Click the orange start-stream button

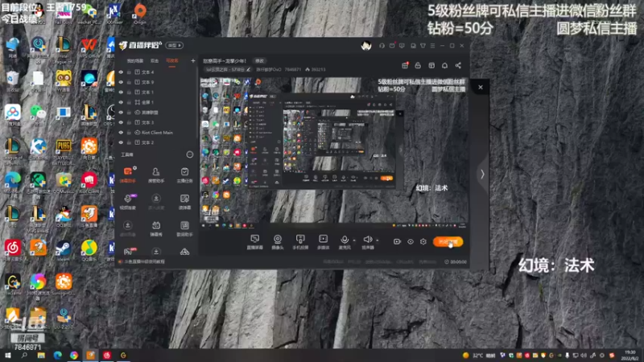click(448, 242)
